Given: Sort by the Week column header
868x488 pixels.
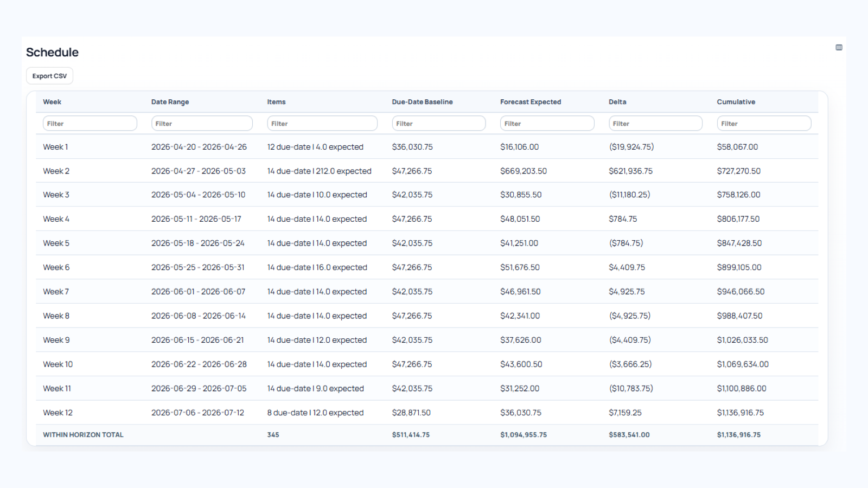Looking at the screenshot, I should [x=52, y=102].
